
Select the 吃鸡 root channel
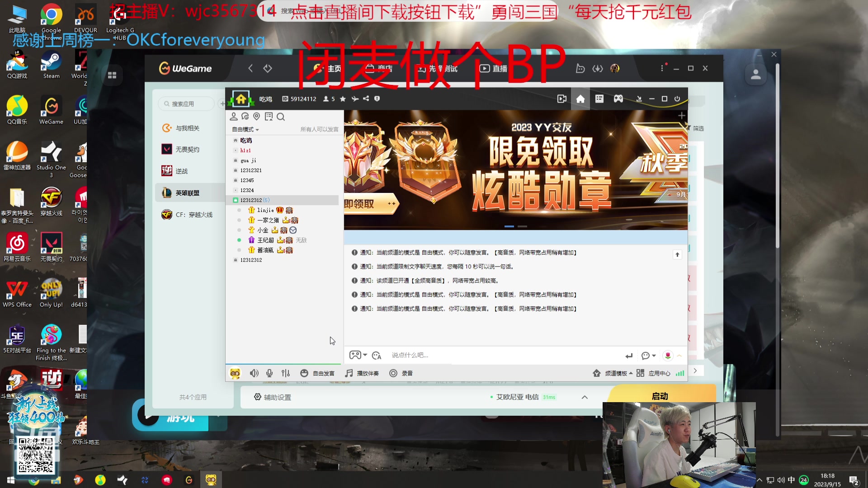pyautogui.click(x=246, y=141)
